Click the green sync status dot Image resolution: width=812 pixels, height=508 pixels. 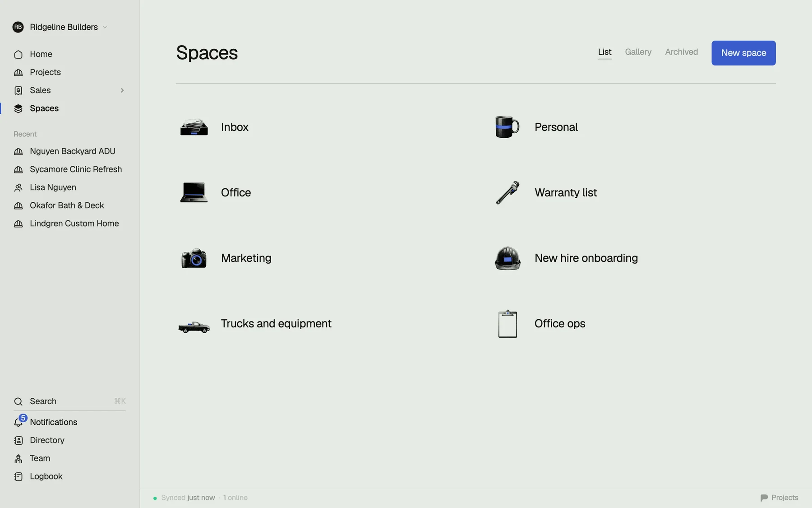point(155,498)
